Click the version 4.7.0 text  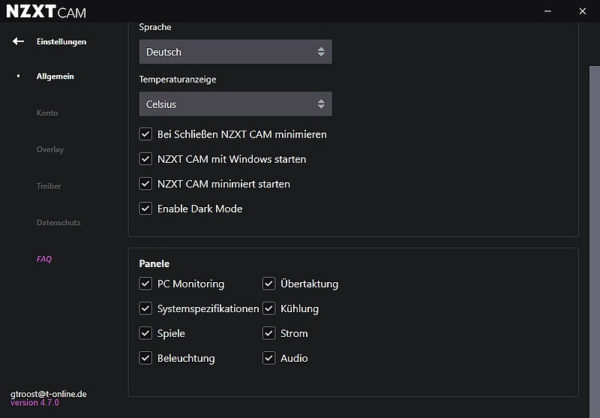(35, 403)
